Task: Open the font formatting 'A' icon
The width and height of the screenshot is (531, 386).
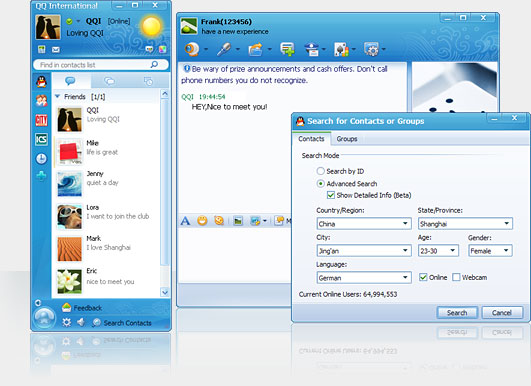Action: (x=185, y=221)
